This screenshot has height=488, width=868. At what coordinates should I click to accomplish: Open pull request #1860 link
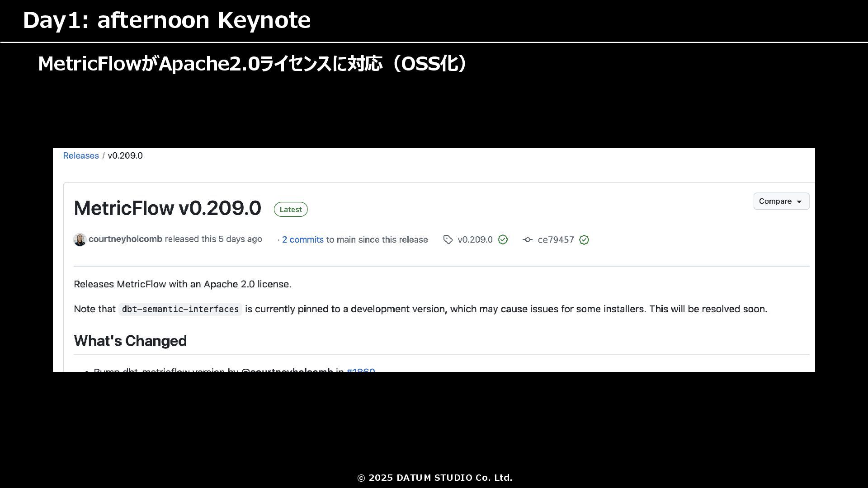[361, 370]
